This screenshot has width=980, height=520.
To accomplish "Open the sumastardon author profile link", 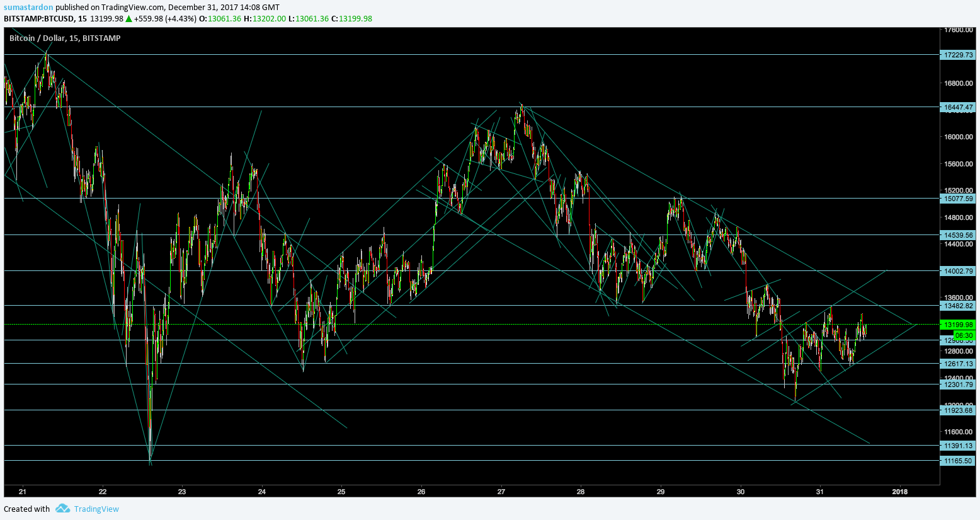I will 28,7.
